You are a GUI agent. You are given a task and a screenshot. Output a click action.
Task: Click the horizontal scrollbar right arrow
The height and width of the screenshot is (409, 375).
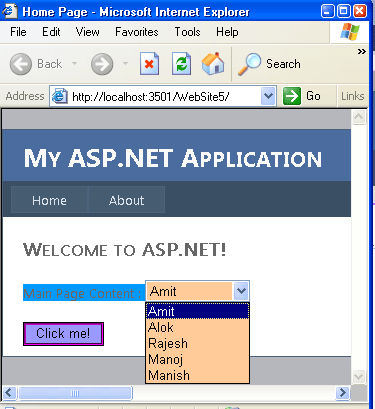[342, 393]
